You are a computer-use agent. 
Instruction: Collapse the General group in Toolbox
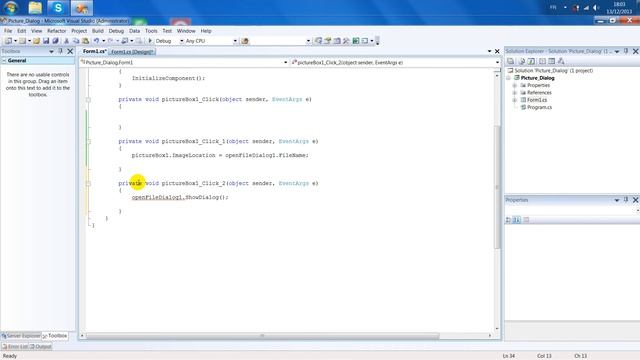[x=4, y=61]
